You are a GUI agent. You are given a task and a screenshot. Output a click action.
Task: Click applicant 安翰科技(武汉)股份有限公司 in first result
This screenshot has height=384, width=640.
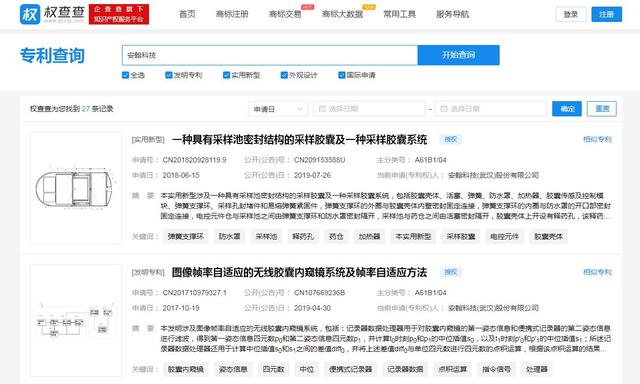[493, 175]
